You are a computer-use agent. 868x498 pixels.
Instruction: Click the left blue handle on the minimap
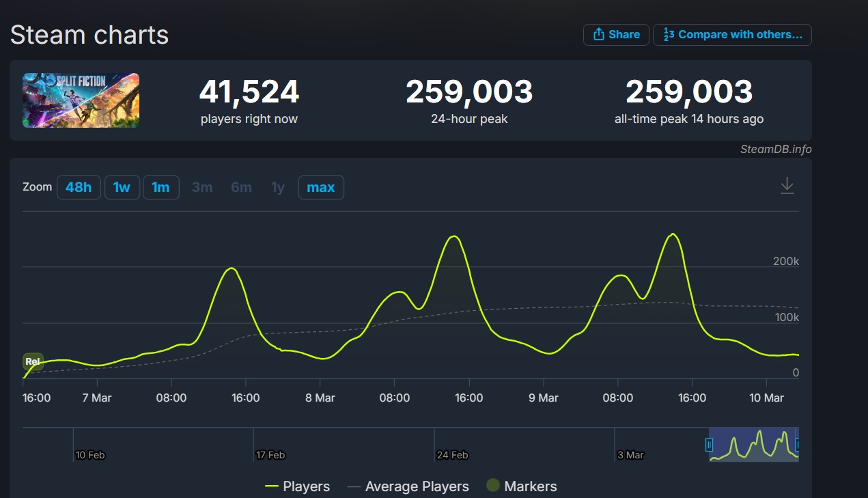(x=709, y=445)
